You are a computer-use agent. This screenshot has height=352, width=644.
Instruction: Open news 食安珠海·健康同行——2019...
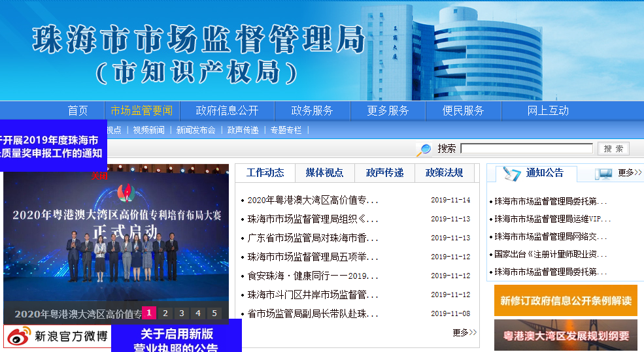click(x=313, y=276)
